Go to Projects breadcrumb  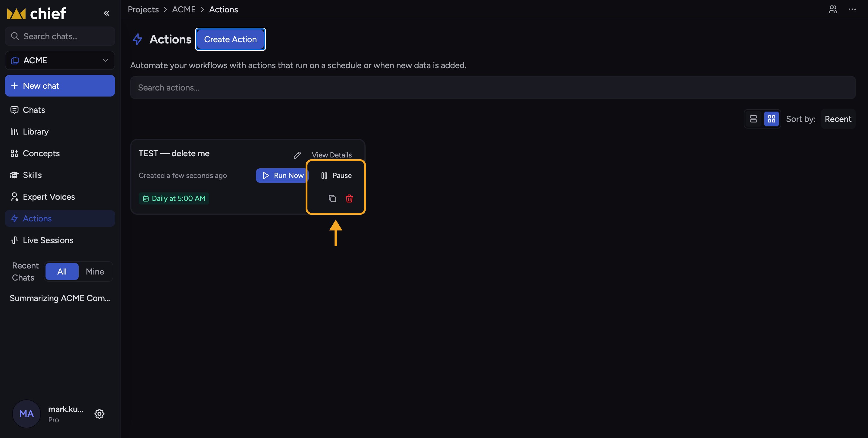(143, 9)
